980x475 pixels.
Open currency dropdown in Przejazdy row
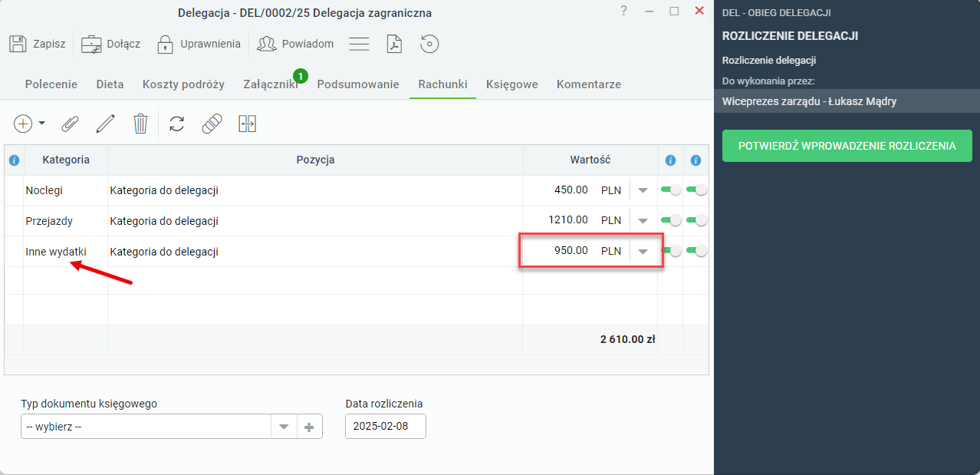[643, 221]
